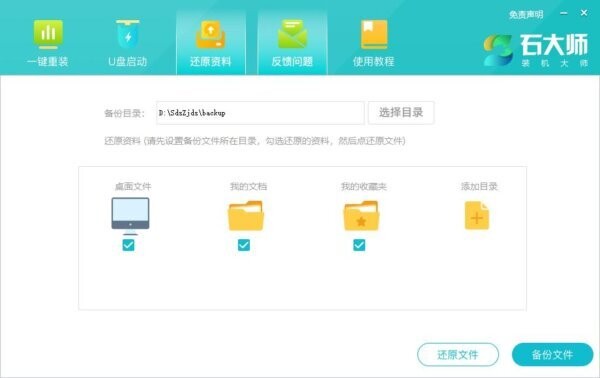Click the 备份目录 label text
Image resolution: width=600 pixels, height=378 pixels.
pos(124,113)
